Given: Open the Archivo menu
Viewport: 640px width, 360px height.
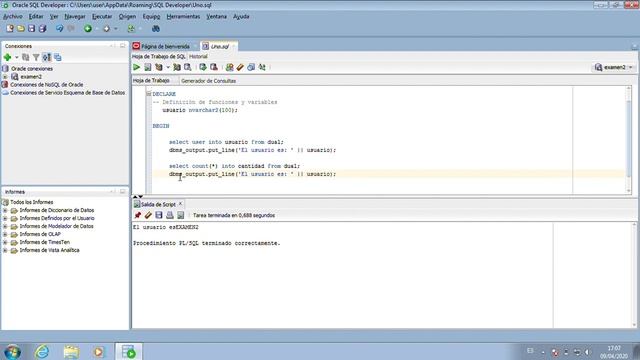Looking at the screenshot, I should pyautogui.click(x=13, y=17).
